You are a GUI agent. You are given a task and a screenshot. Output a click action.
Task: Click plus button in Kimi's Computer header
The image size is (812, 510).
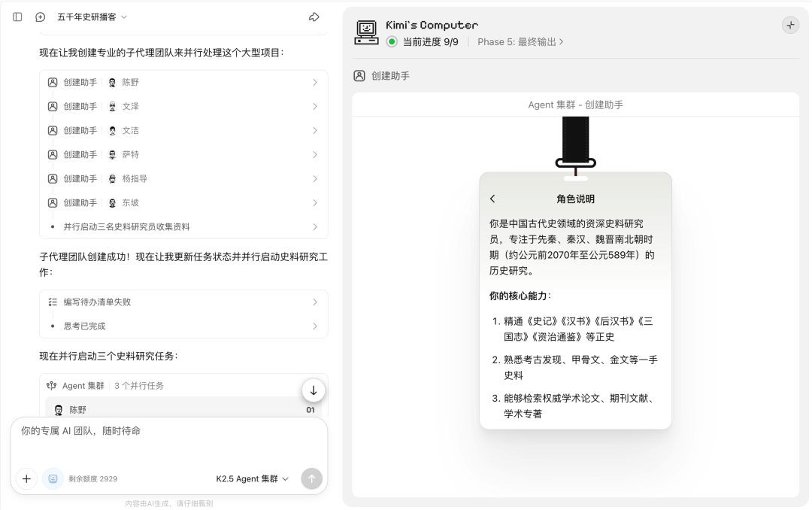click(790, 25)
